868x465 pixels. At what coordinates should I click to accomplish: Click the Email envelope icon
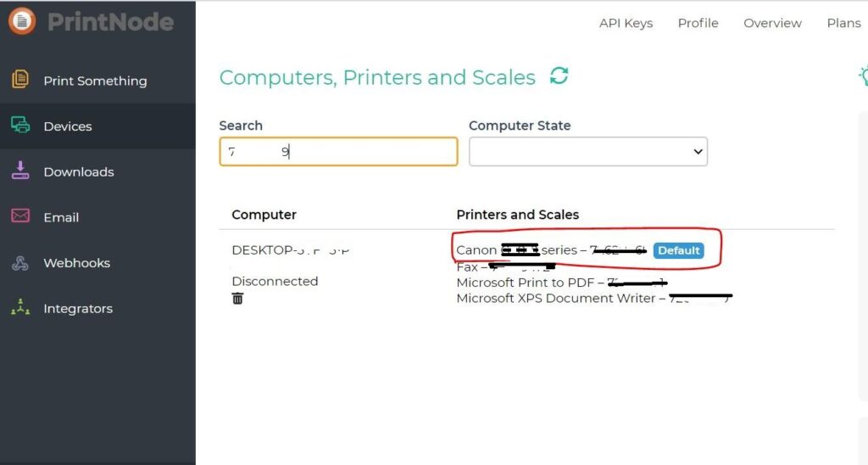[20, 216]
